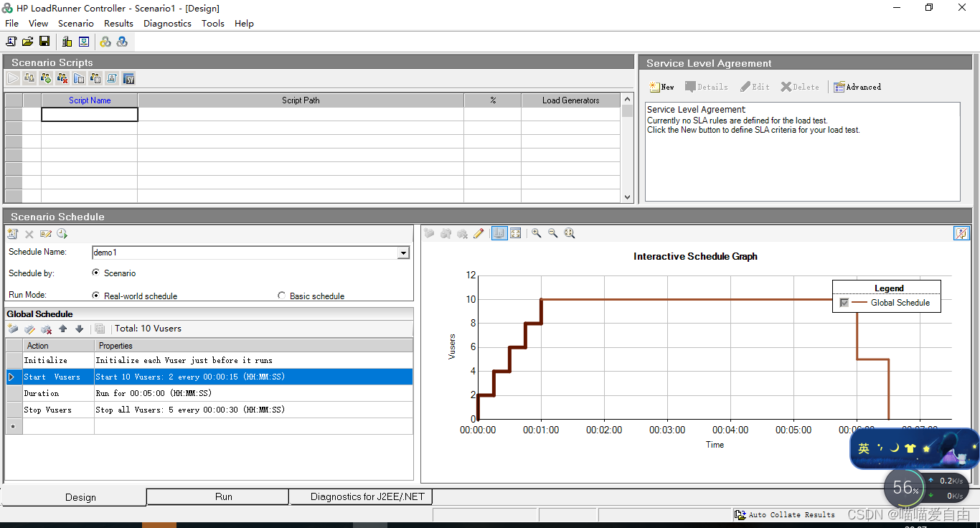Image resolution: width=980 pixels, height=528 pixels.
Task: Open a scenario with the folder icon
Action: 27,42
